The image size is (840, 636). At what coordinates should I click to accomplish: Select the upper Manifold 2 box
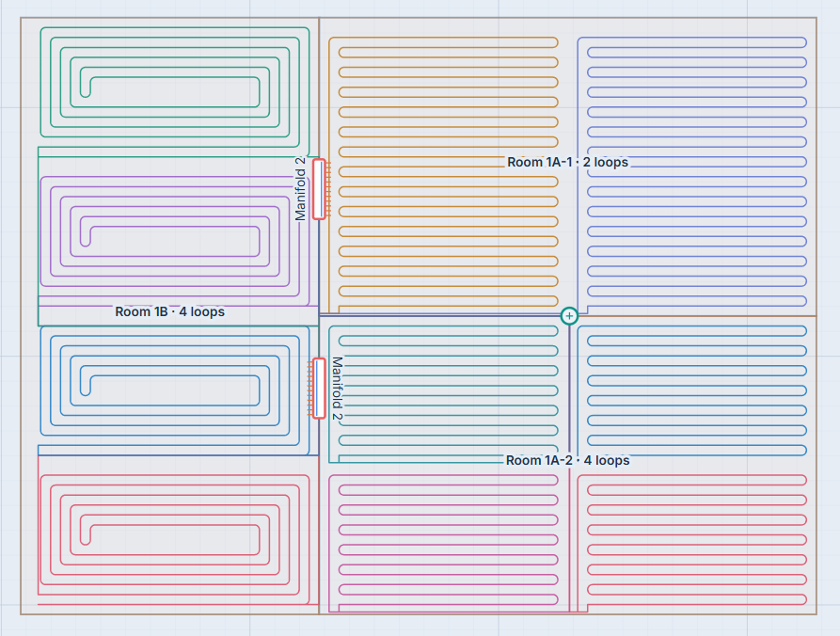[x=319, y=189]
